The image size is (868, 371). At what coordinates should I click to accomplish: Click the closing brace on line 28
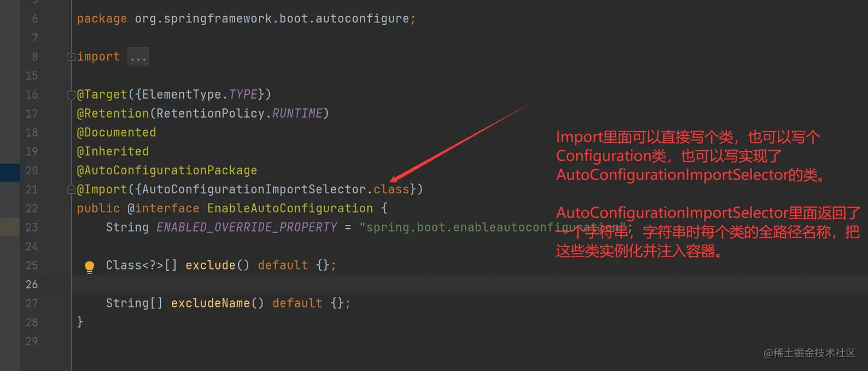click(x=80, y=322)
